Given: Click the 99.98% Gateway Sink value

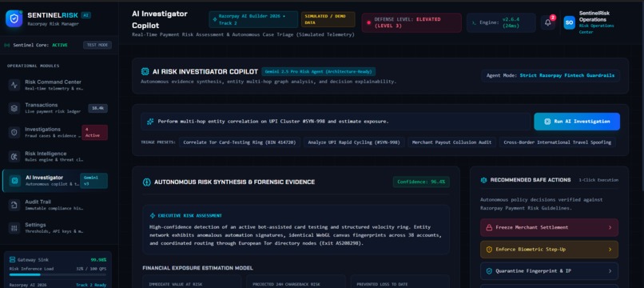Looking at the screenshot, I should (98, 260).
